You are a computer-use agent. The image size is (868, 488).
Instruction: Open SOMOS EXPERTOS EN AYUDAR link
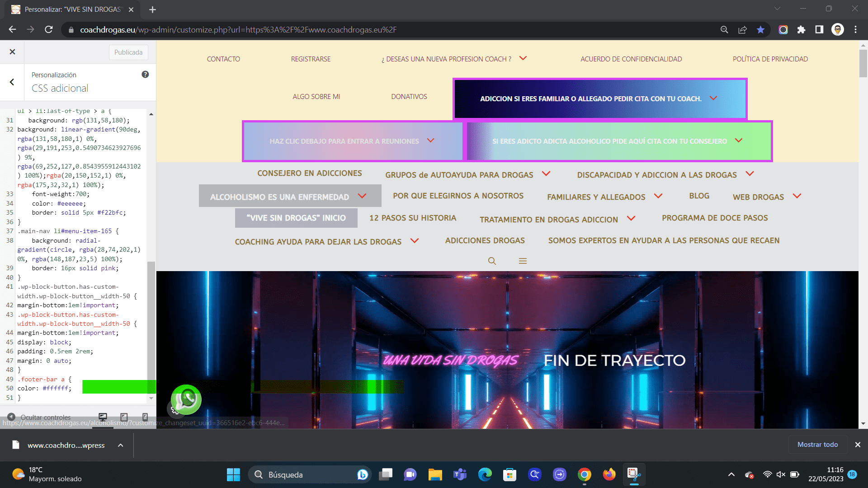(x=664, y=241)
